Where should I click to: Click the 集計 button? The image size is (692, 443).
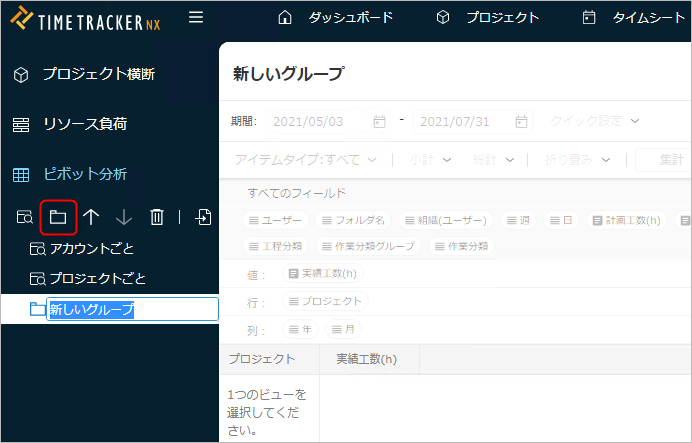tap(664, 159)
